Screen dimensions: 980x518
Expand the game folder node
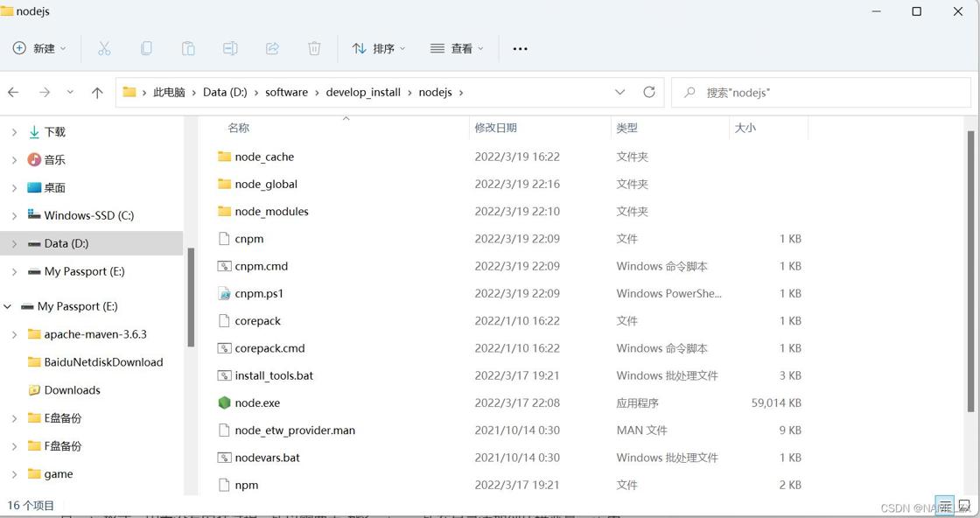(14, 473)
